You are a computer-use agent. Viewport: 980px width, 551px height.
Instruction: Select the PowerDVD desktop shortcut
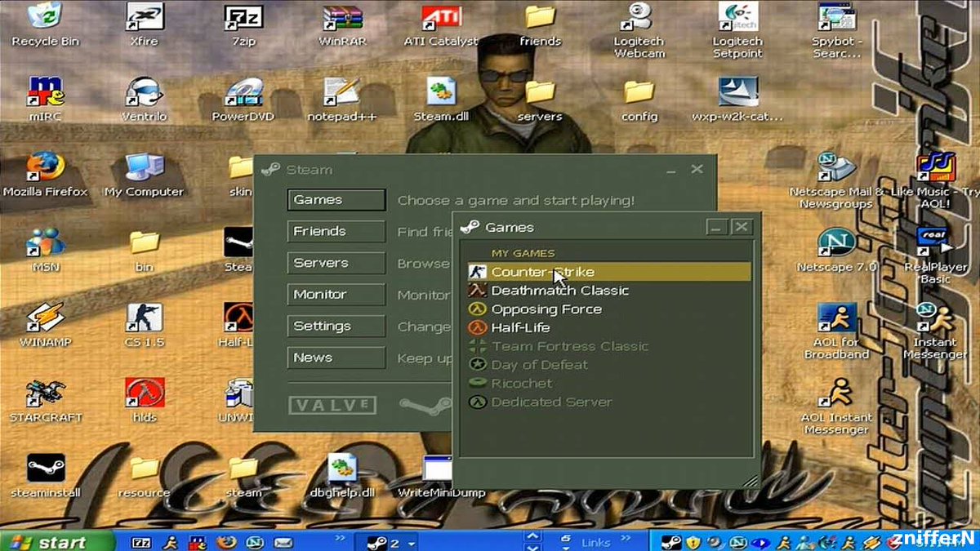(243, 99)
